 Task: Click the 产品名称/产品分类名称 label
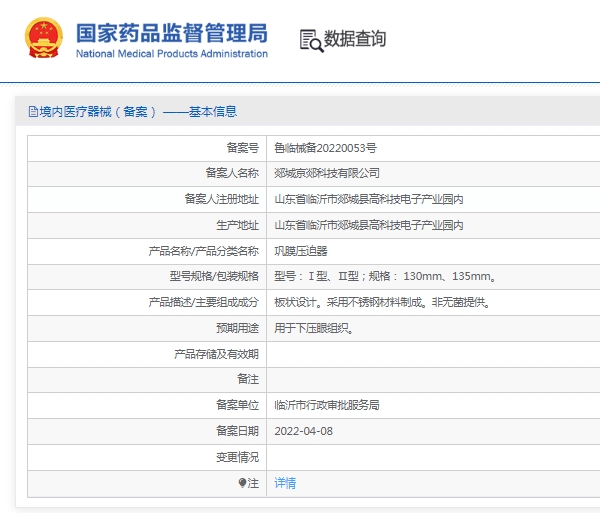(204, 251)
